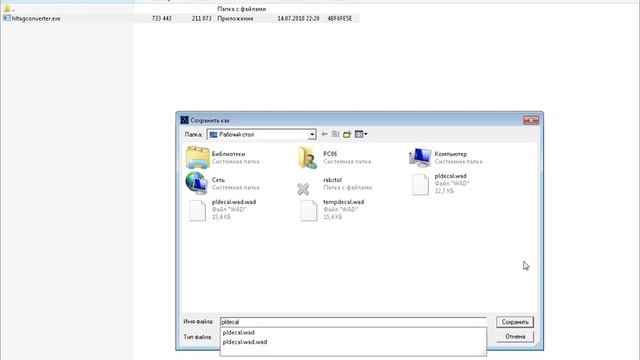The image size is (640, 360).
Task: Click the Сохранить button
Action: coord(515,322)
